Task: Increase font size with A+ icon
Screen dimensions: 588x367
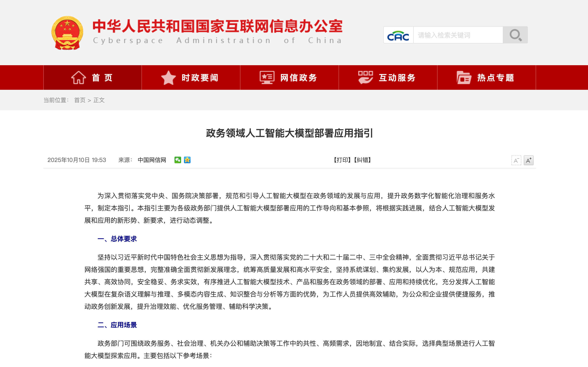Action: [528, 161]
